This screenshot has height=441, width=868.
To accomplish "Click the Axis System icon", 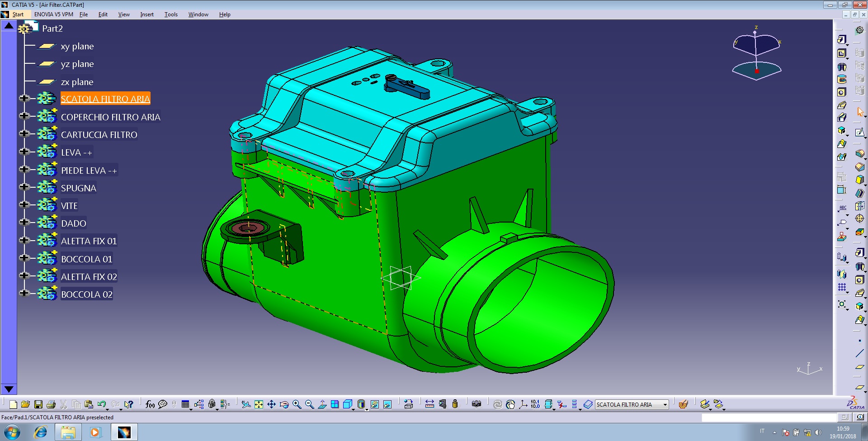I will pos(523,404).
